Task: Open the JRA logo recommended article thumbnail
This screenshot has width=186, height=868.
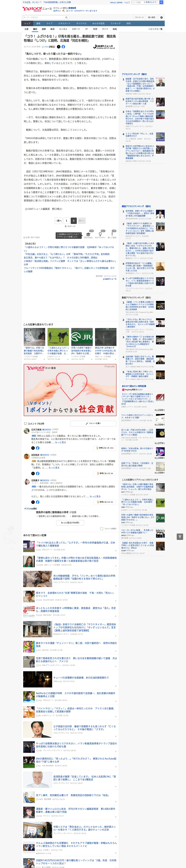Action: [82, 337]
